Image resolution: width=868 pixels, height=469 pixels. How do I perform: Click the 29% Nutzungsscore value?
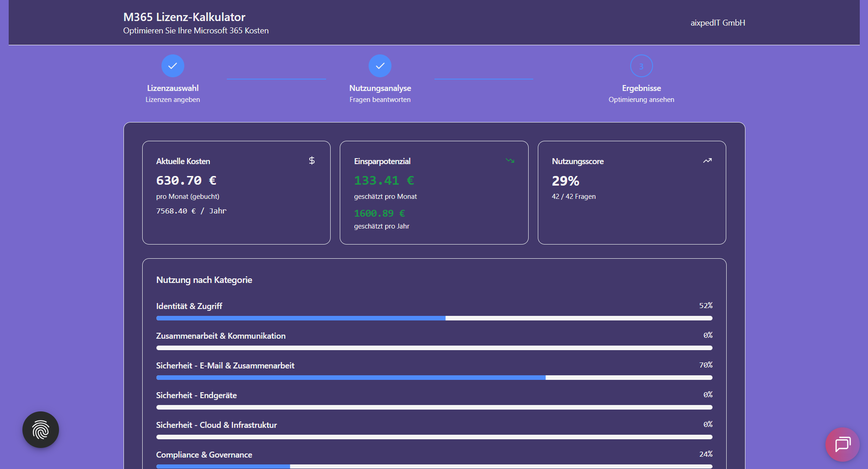click(x=565, y=181)
